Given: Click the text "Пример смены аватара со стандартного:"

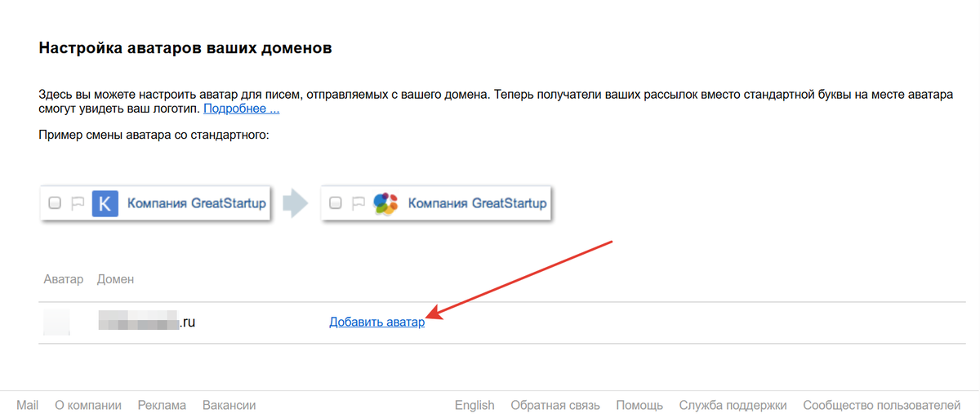Looking at the screenshot, I should (x=154, y=133).
